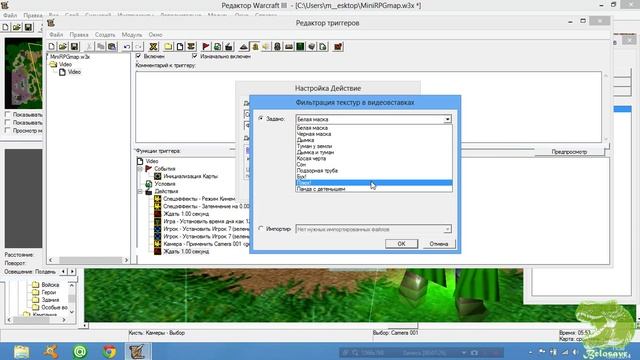The height and width of the screenshot is (360, 640).
Task: Click Отмена button in filter dialog
Action: click(439, 244)
